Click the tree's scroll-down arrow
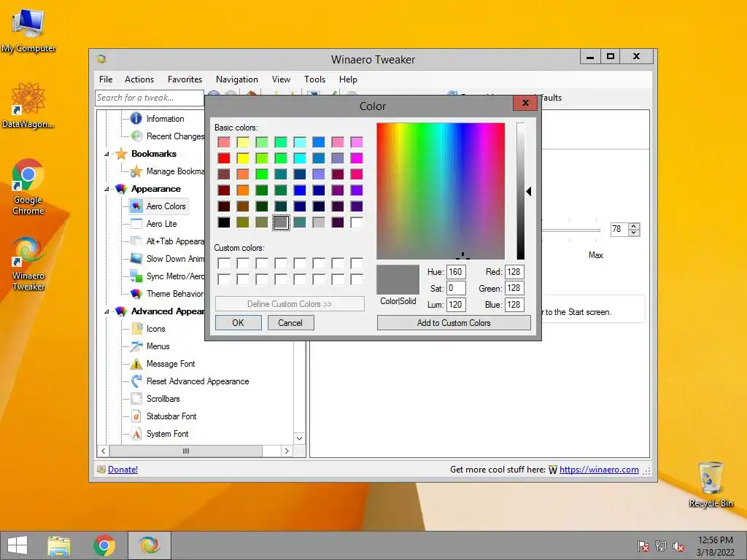 300,438
